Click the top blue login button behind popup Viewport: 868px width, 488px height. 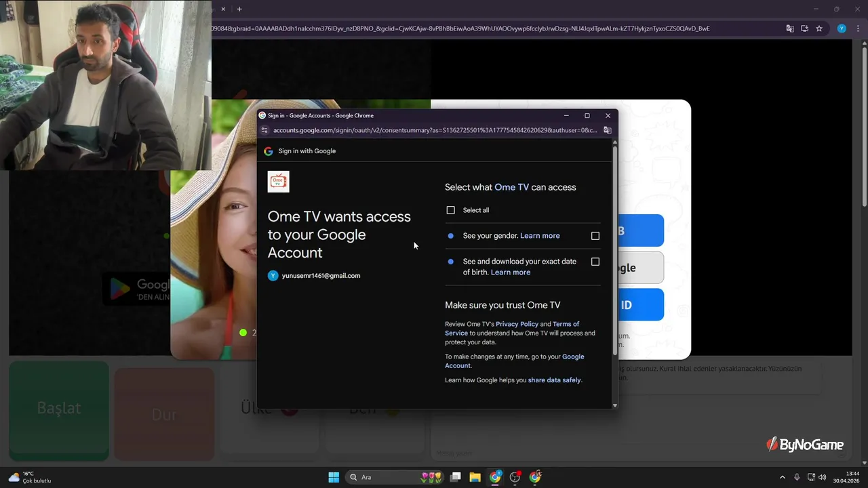tap(640, 230)
